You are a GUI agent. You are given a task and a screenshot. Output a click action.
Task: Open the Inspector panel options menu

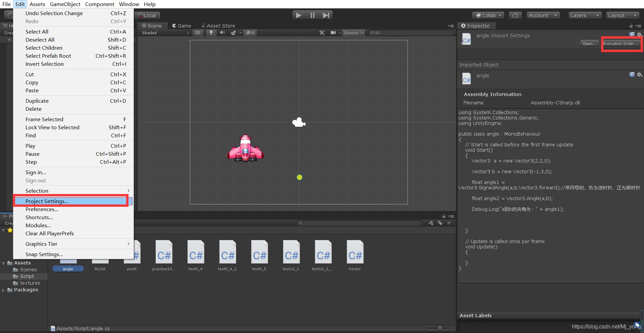pyautogui.click(x=638, y=26)
